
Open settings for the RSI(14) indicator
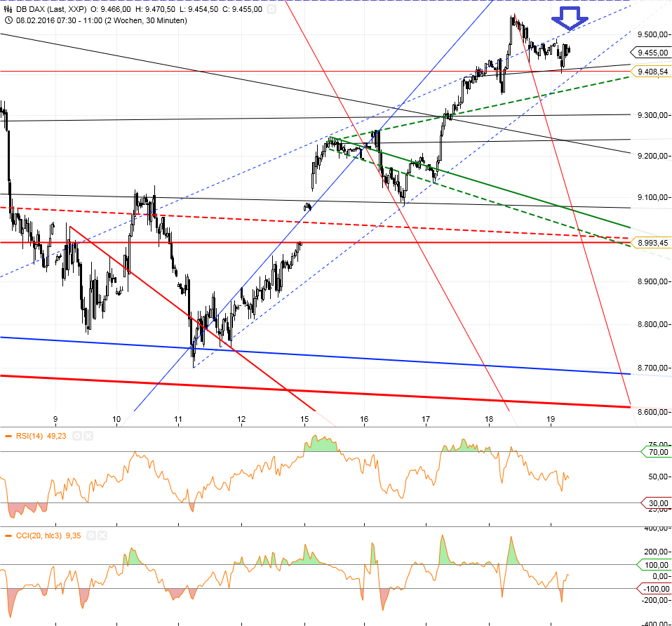click(78, 437)
